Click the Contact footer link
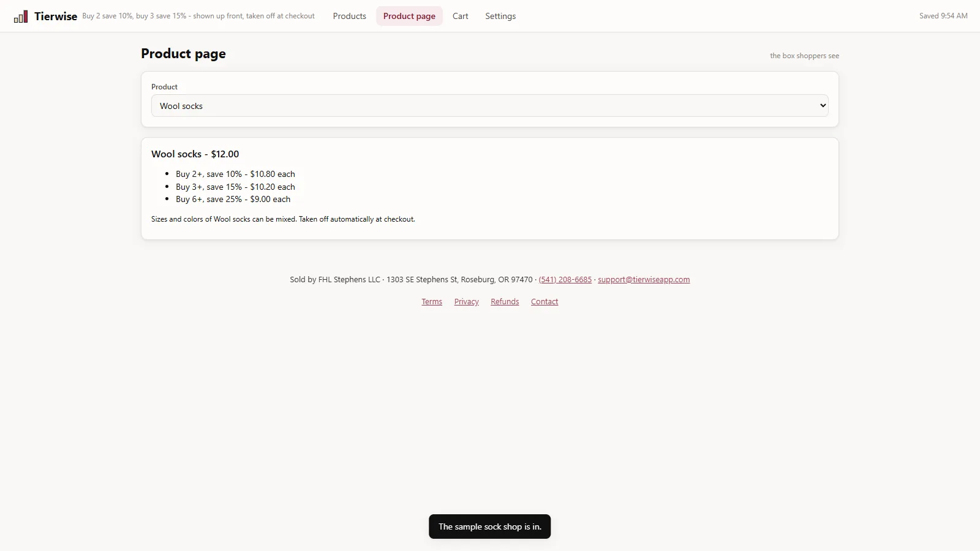The image size is (980, 551). [x=545, y=302]
